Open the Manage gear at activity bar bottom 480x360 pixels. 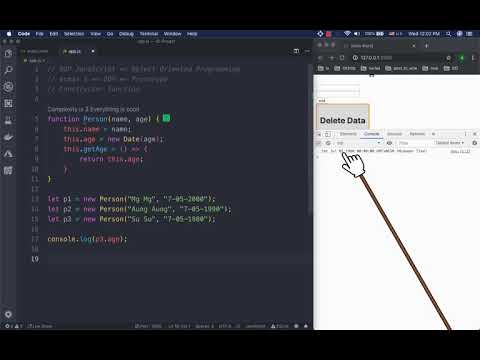8,314
